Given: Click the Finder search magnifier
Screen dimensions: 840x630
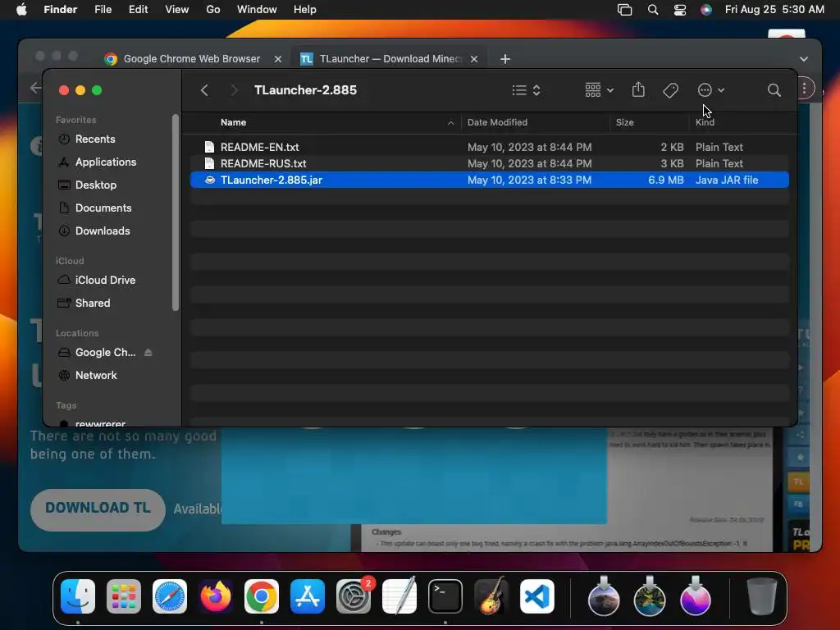Looking at the screenshot, I should (x=774, y=90).
